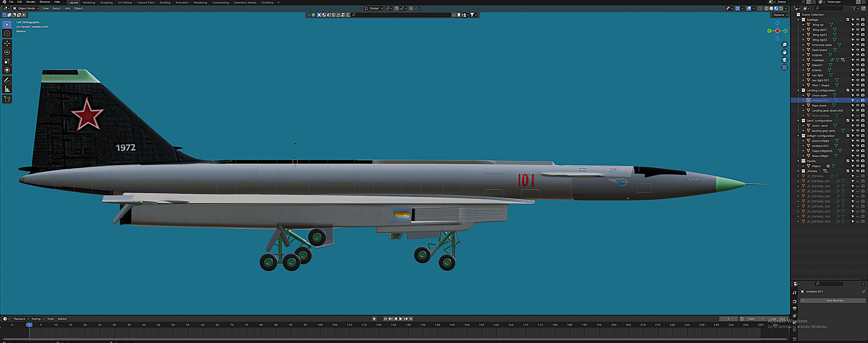Open the viewport Add menu

67,8
